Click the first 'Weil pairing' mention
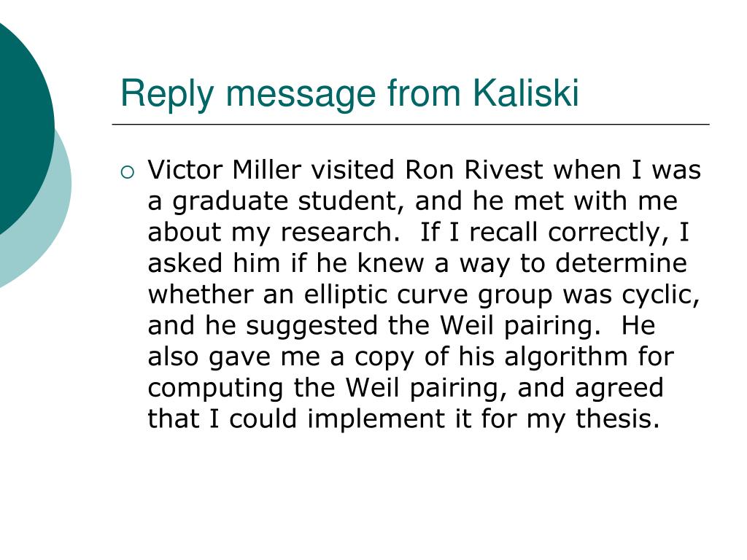Viewport: 747px width, 560px height. [519, 326]
